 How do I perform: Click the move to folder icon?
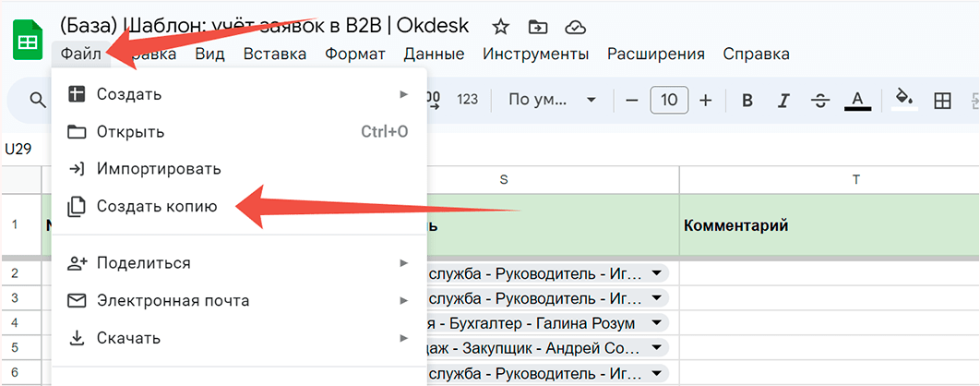click(x=538, y=26)
